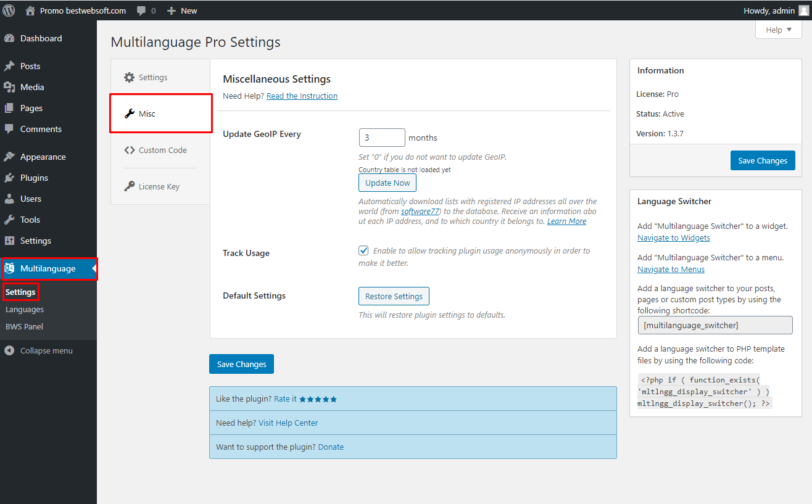Click the Dashboard gauge icon
Screen dimensions: 812x504
(9, 38)
